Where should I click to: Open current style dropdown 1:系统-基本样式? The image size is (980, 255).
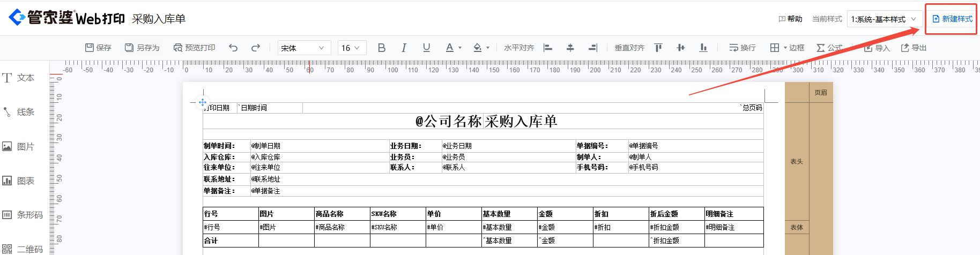tap(884, 19)
